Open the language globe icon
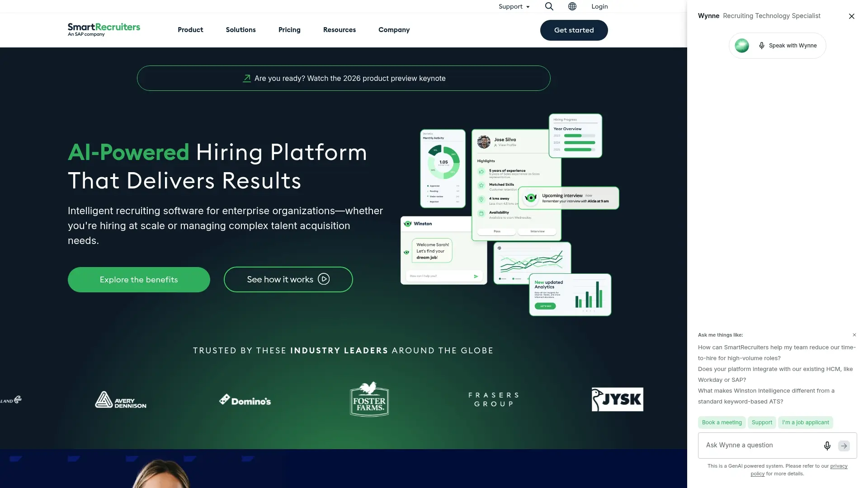Screen dimensions: 868x488 point(572,6)
